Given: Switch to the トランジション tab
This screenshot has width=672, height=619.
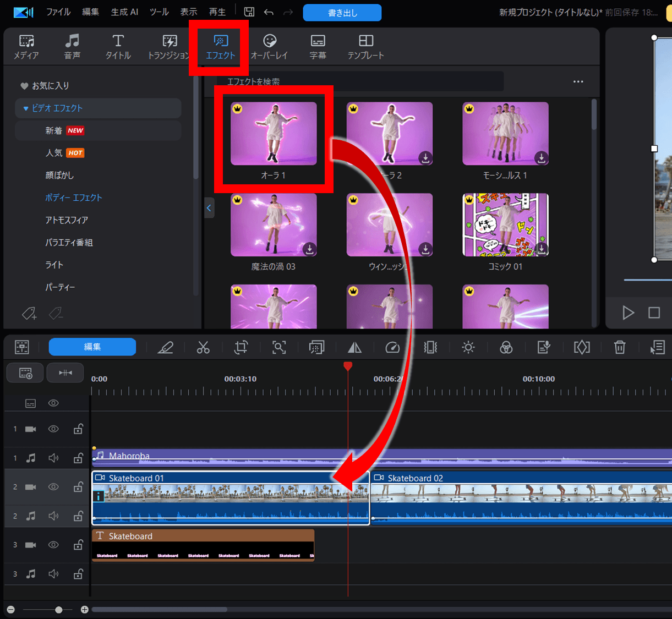Looking at the screenshot, I should [x=169, y=47].
